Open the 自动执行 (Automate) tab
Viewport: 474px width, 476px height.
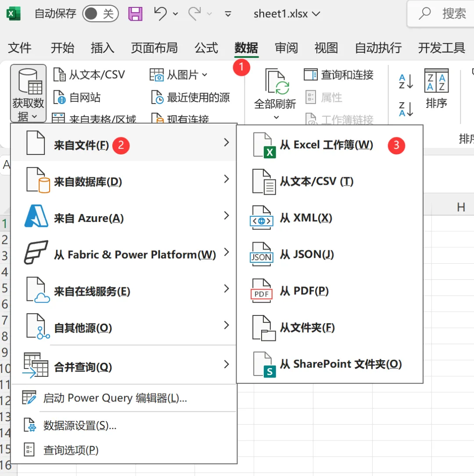[378, 48]
